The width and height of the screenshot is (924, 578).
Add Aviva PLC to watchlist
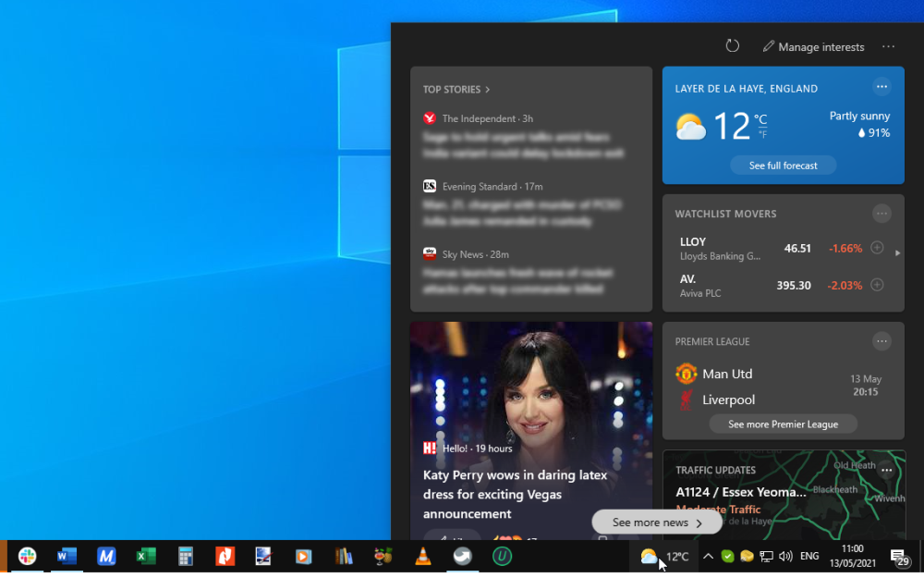[x=877, y=285]
